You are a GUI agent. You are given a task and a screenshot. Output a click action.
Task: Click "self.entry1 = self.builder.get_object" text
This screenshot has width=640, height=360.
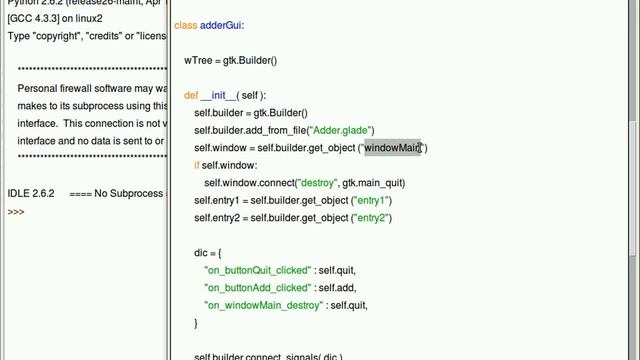(x=271, y=200)
